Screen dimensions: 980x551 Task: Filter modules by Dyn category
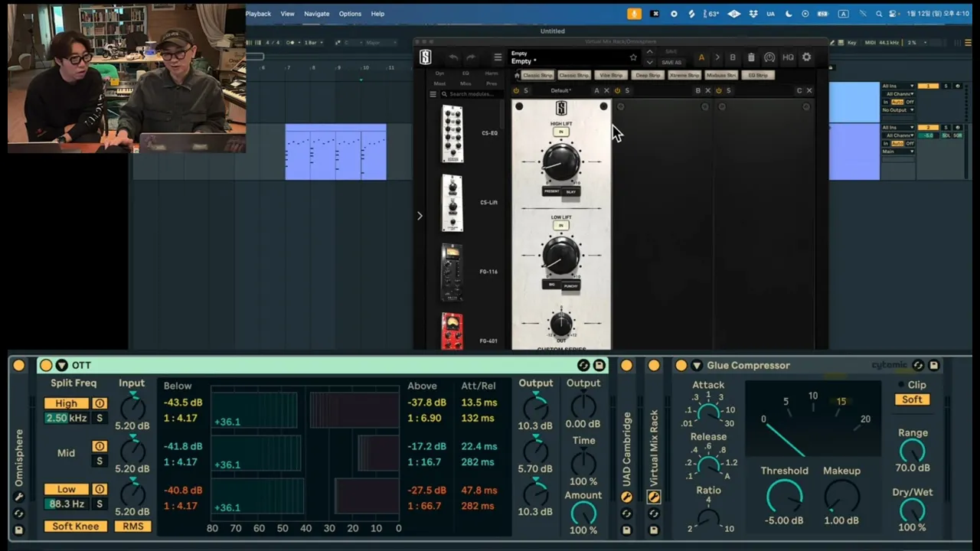[439, 73]
